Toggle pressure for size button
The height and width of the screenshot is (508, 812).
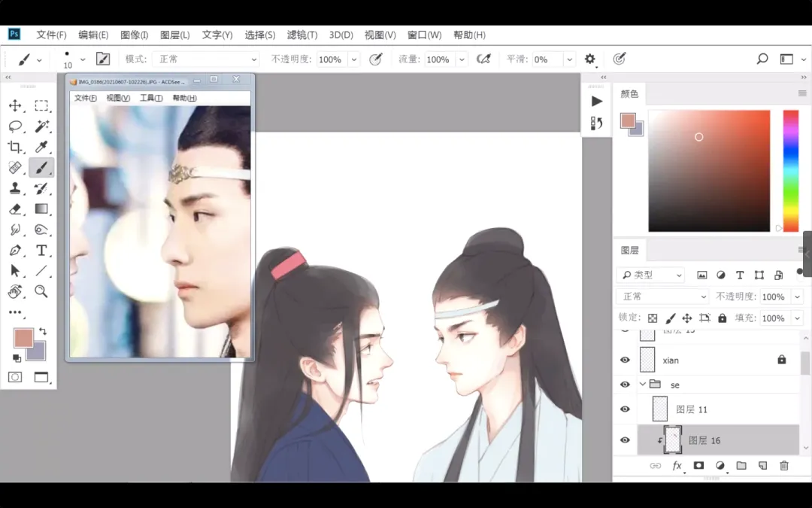[620, 59]
